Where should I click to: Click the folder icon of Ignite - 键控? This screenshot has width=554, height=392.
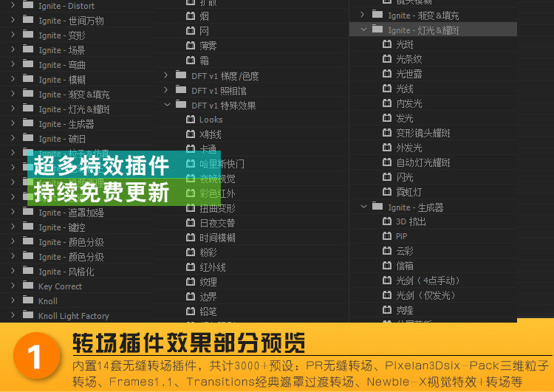click(28, 227)
